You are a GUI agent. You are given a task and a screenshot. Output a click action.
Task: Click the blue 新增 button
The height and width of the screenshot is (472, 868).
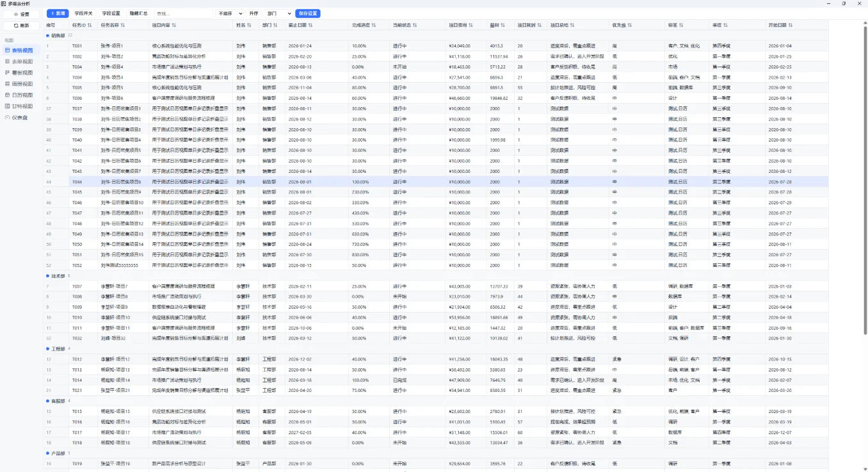coord(58,13)
